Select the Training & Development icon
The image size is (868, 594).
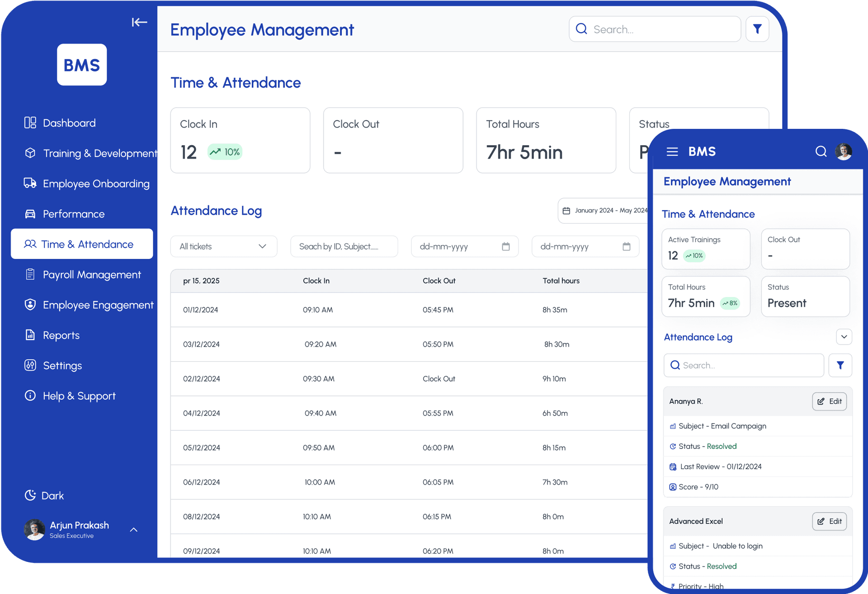coord(30,153)
